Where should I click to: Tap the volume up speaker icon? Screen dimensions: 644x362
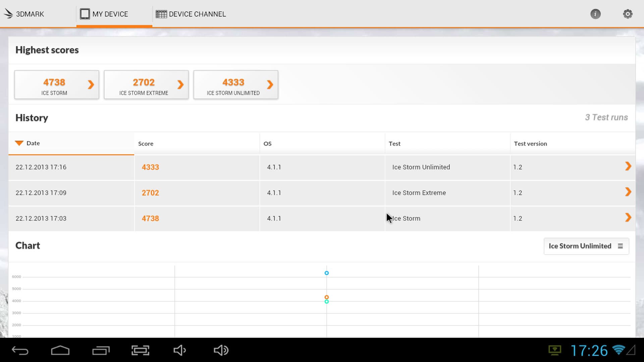(221, 350)
